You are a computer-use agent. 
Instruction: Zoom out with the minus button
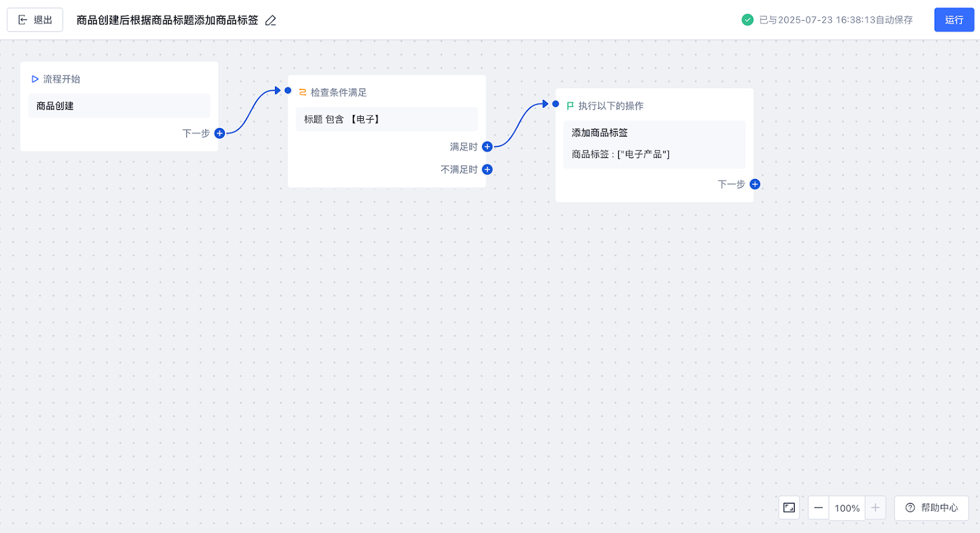818,508
